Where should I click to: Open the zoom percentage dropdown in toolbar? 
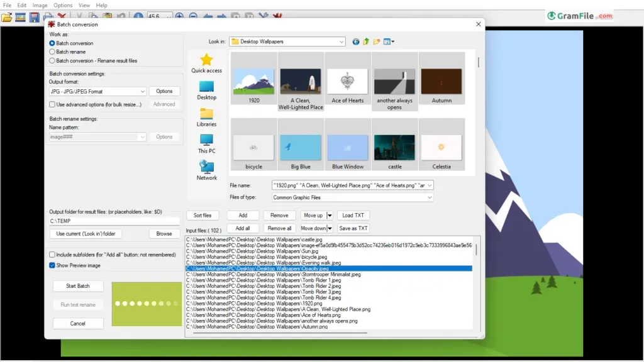coord(169,16)
